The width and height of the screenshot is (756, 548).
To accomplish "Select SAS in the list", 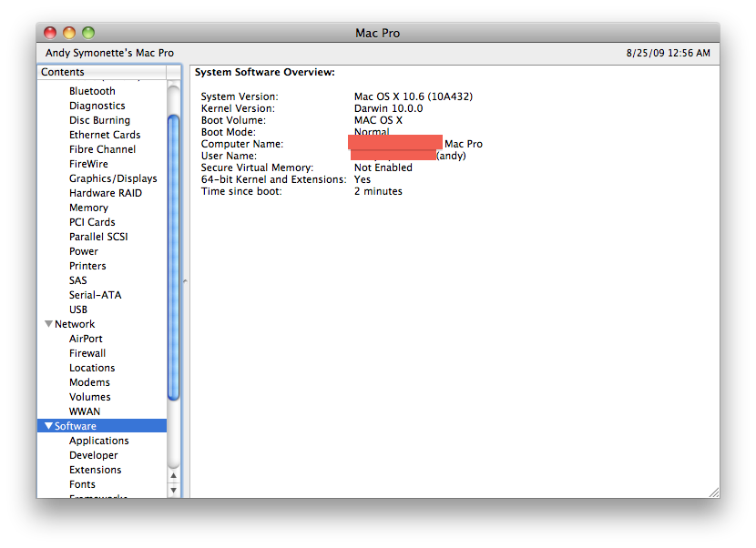I will 77,280.
